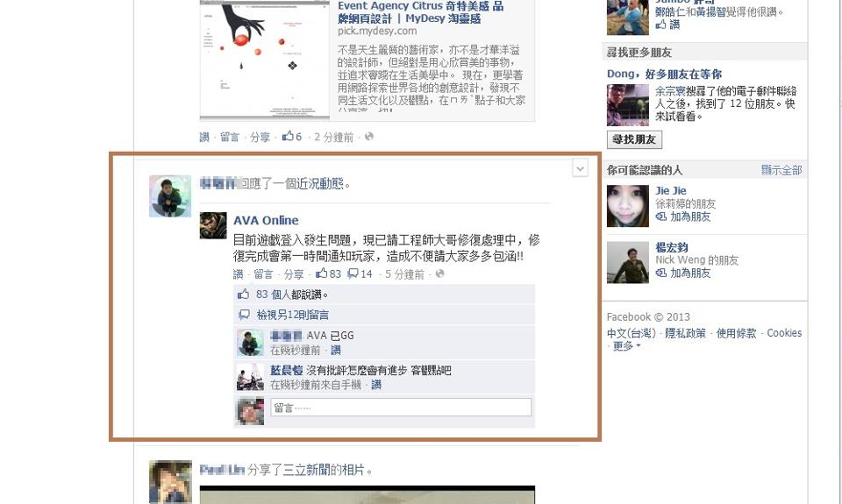Viewport: 842px width, 504px height.
Task: Click the add-friend icon under 楊宏鈞
Action: (661, 273)
